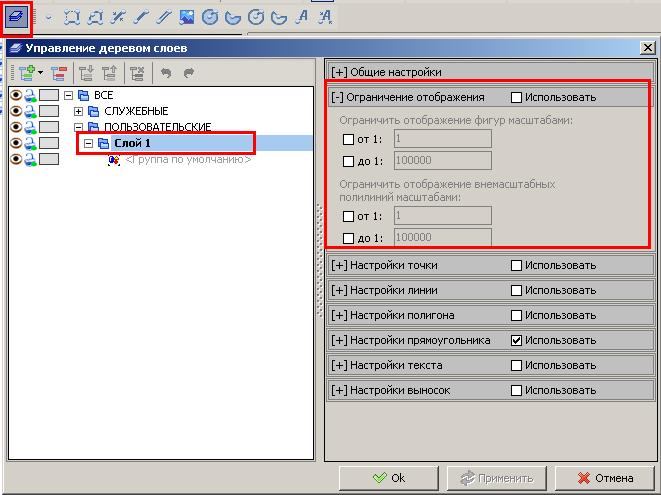Screen dimensions: 661x495
Task: Click the color swatch beside Слой 1
Action: 50,143
